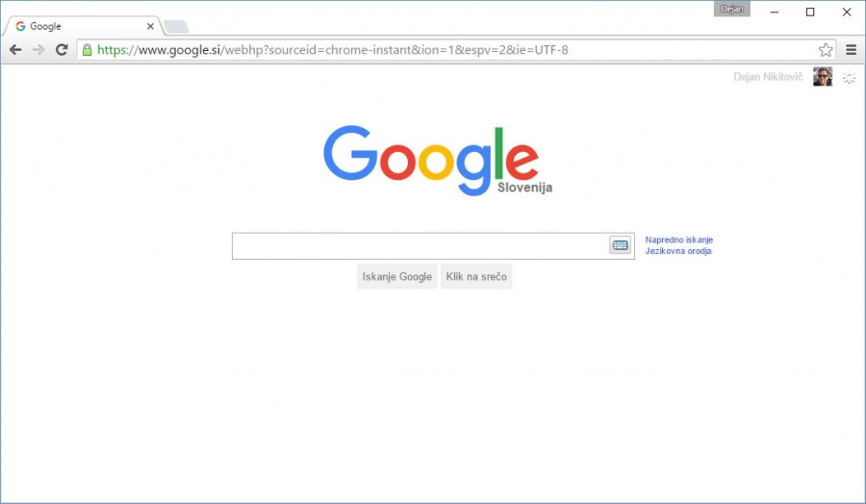Click the browser back arrow
This screenshot has height=504, width=866.
[x=15, y=50]
